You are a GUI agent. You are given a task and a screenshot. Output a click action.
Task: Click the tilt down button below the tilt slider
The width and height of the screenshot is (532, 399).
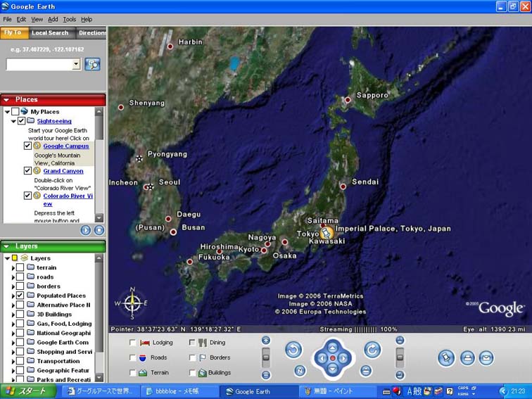[400, 375]
